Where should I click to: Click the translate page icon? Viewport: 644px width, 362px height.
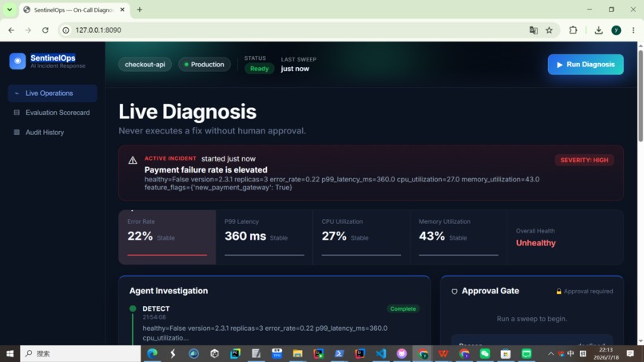click(x=534, y=30)
